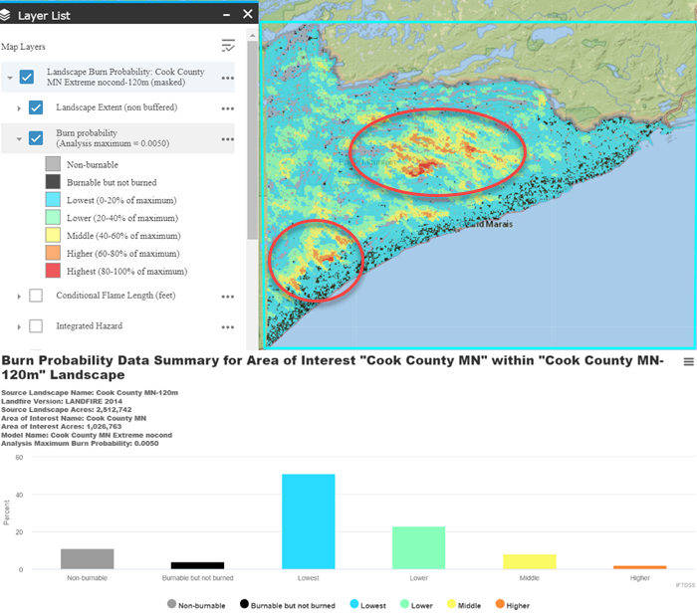Uncheck the Landscape Burn Probability layer checkbox
The height and width of the screenshot is (616, 697).
click(x=27, y=77)
